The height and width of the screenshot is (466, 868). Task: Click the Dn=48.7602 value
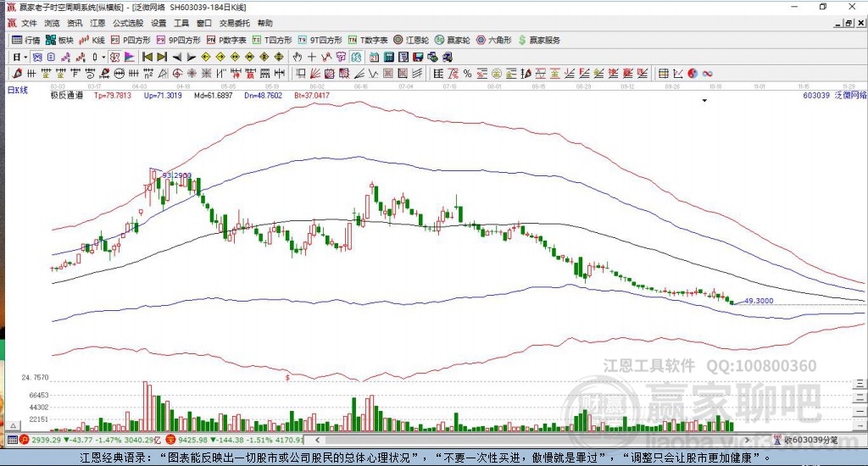(x=264, y=95)
